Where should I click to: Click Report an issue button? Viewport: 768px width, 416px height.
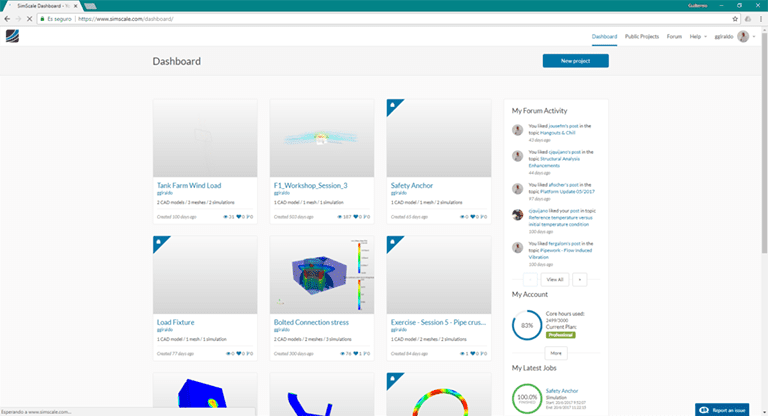[x=722, y=410]
